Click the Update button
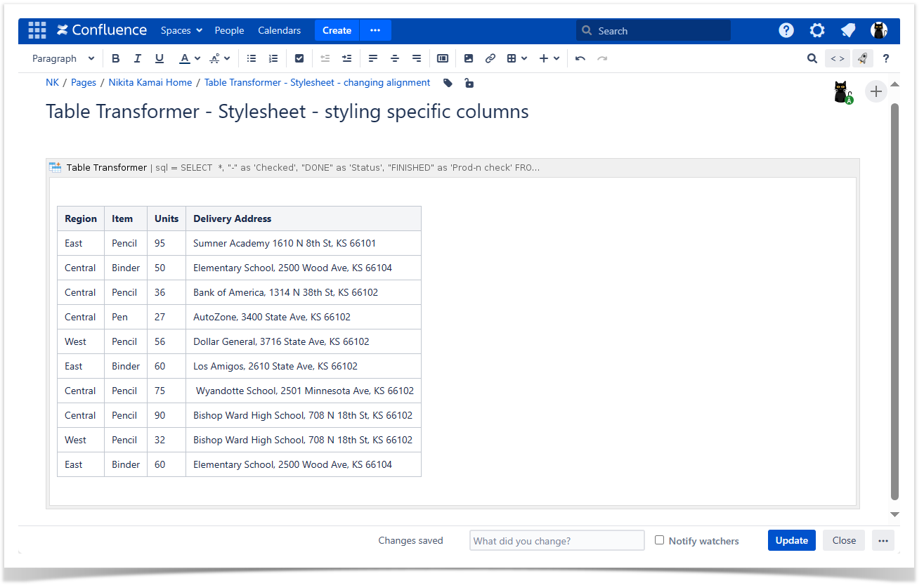 (791, 540)
